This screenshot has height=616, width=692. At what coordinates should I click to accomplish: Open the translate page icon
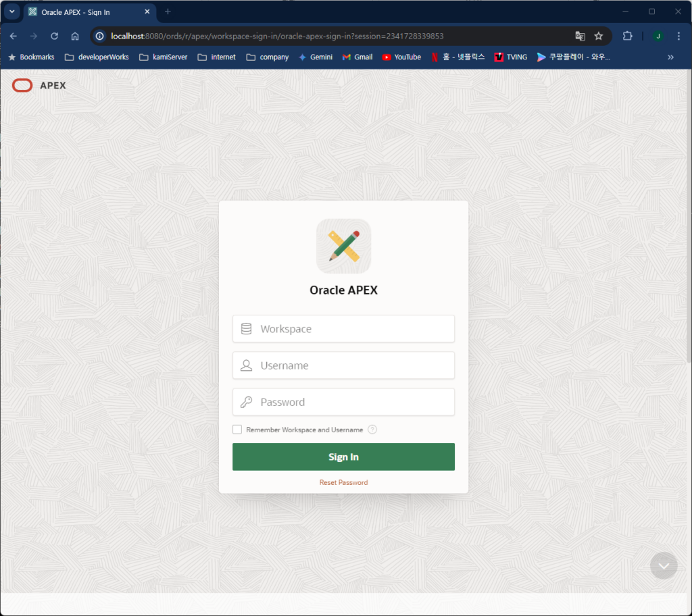[580, 36]
